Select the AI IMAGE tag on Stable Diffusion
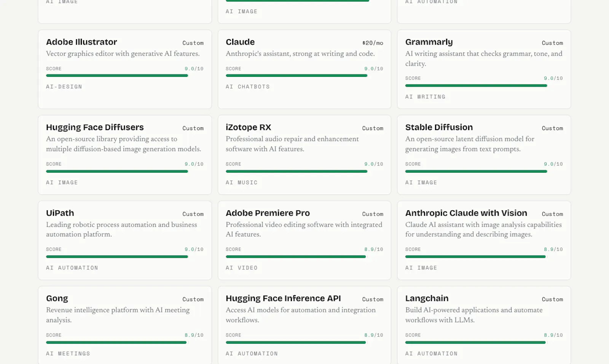This screenshot has width=609, height=364. tap(421, 183)
